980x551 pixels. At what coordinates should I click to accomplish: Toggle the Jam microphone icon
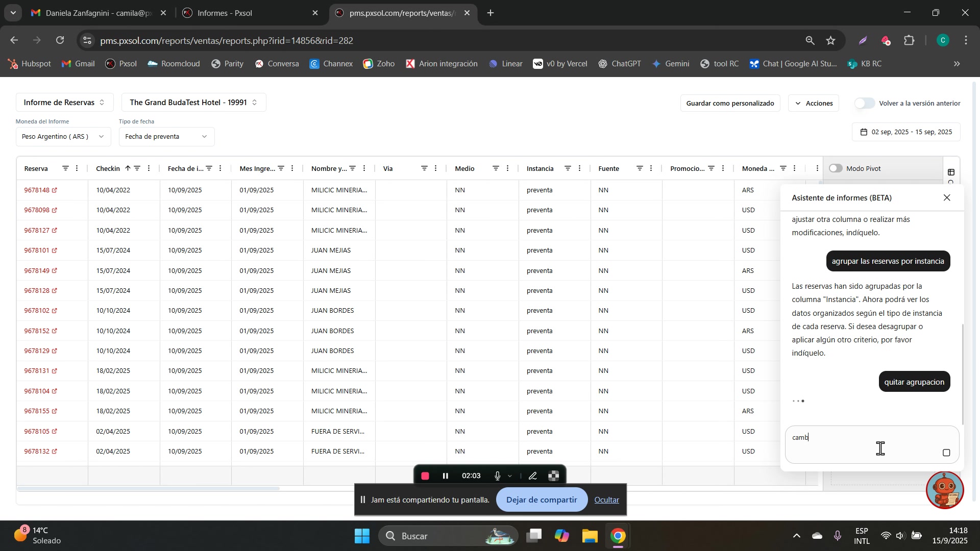coord(497,476)
